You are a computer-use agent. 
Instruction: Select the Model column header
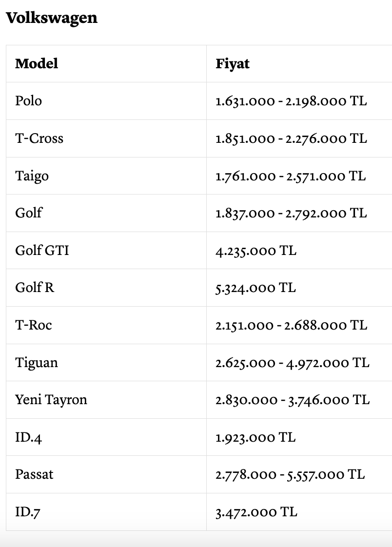pos(37,63)
